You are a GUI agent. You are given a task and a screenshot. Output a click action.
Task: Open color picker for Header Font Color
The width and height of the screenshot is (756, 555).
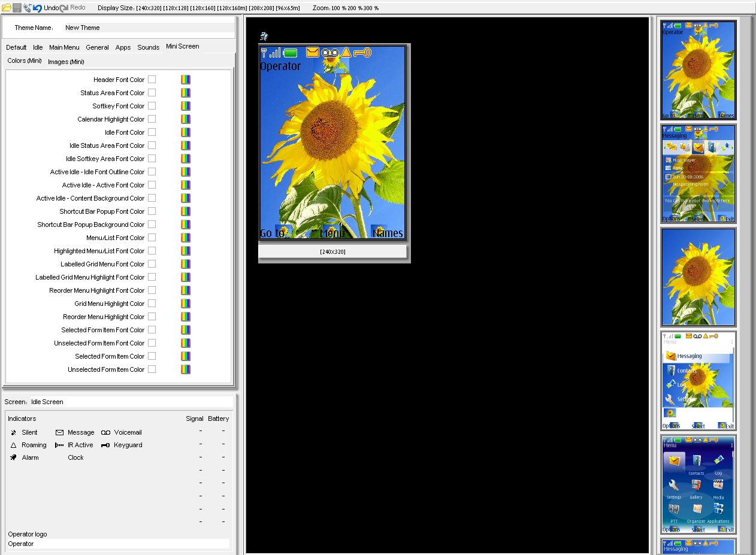tap(186, 80)
